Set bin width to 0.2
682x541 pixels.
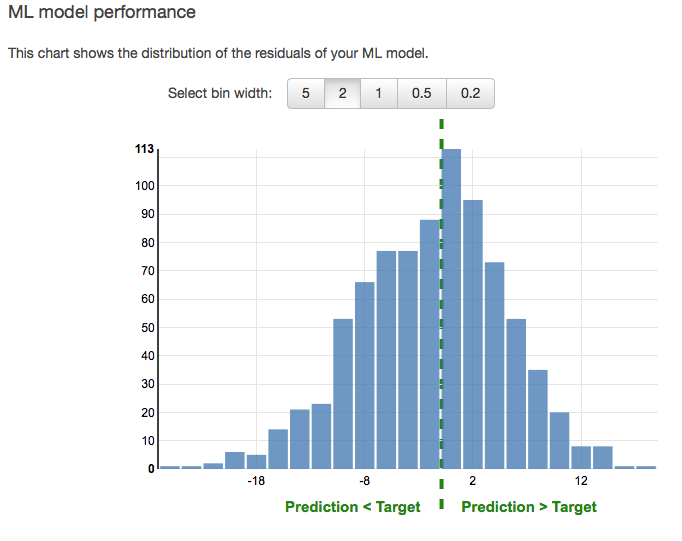470,94
